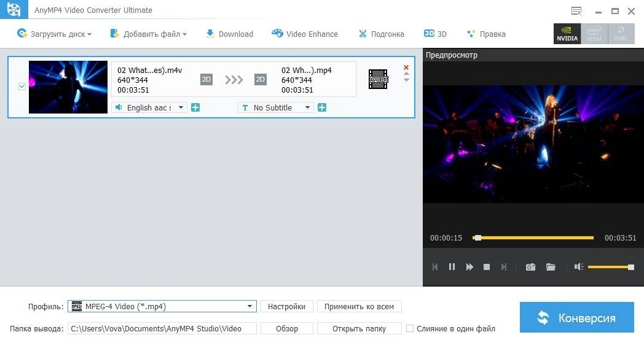Open the 3D settings tool

click(x=435, y=34)
